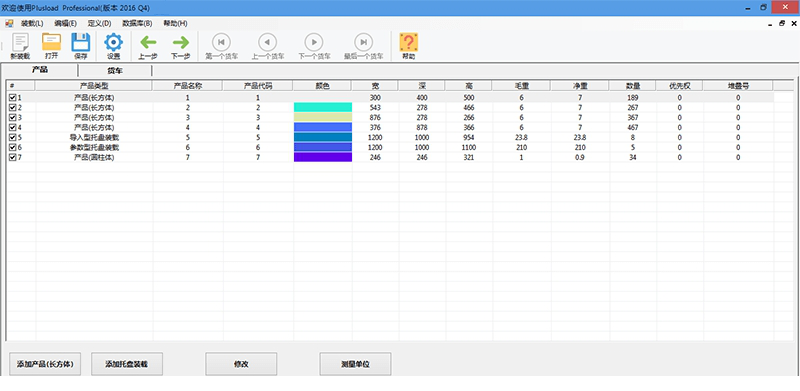Toggle the checkbox for row 4
The height and width of the screenshot is (391, 800).
tap(12, 128)
